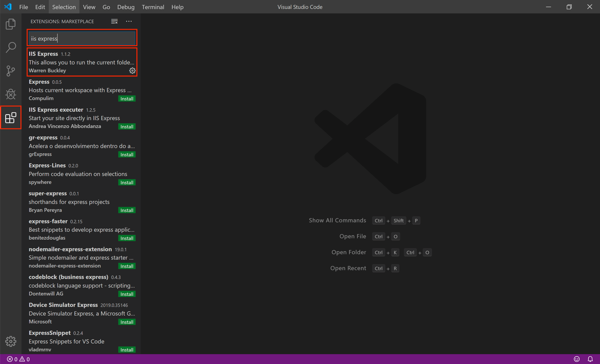Click the Warren Buckley publisher name
Screen dimensions: 600x364
[x=47, y=70]
